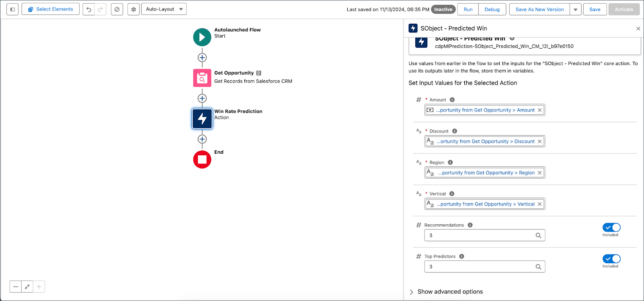
Task: Click the Win Rate Prediction label
Action: (238, 112)
